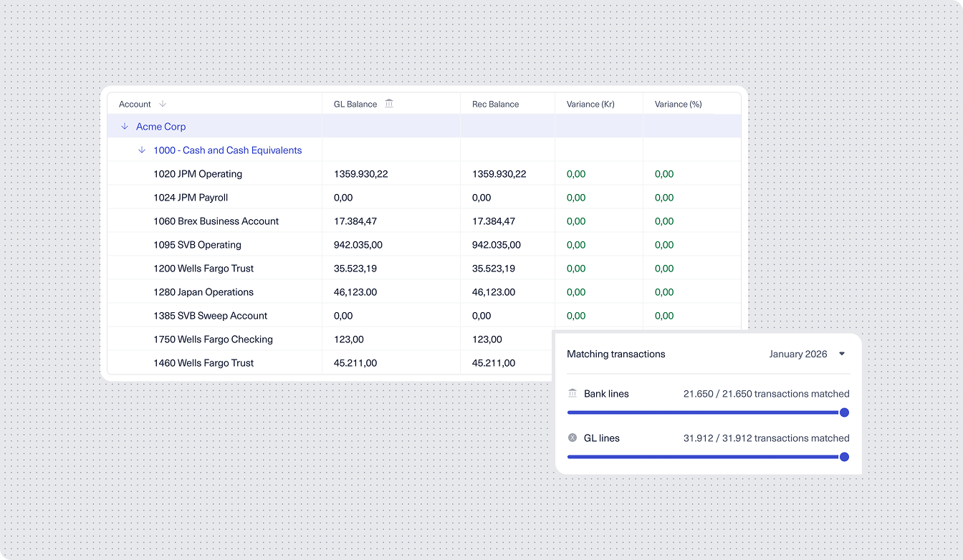The image size is (963, 560).
Task: Click the round icon next to GL lines
Action: click(572, 438)
